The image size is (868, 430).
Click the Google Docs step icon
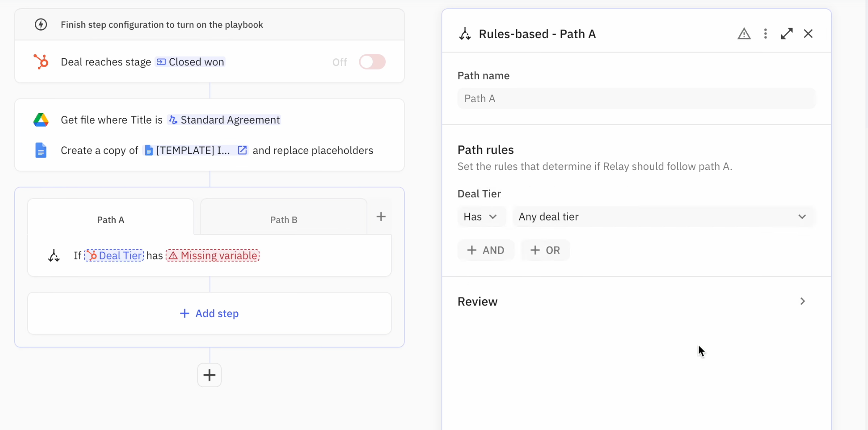click(41, 150)
